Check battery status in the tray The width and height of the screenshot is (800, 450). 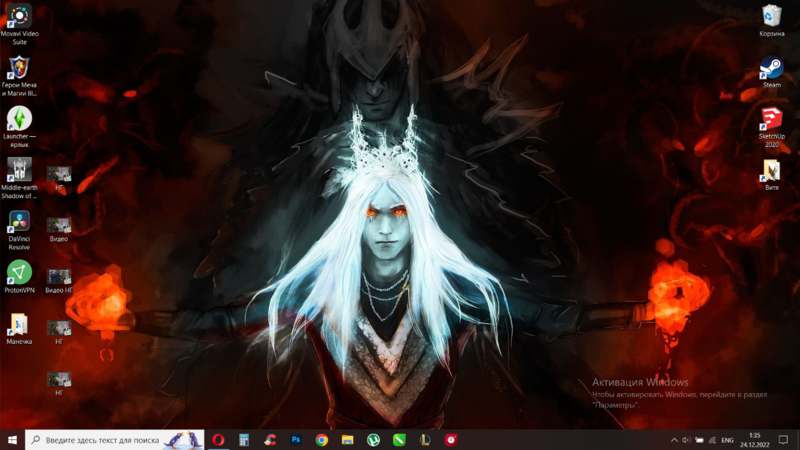tap(699, 440)
